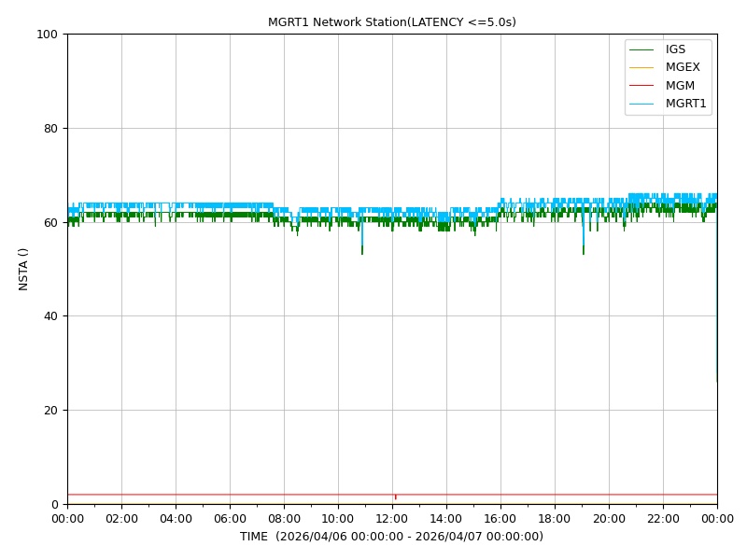Image resolution: width=747 pixels, height=560 pixels.
Task: Click the MGM red legend line
Action: point(641,86)
